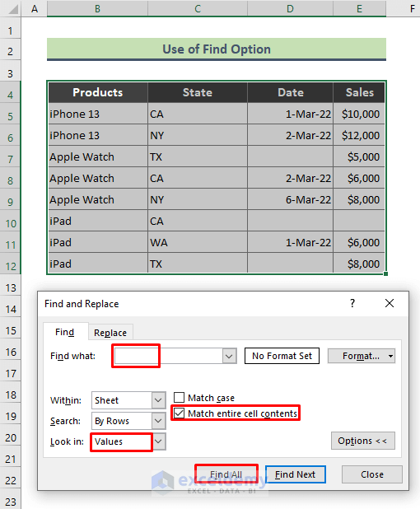The height and width of the screenshot is (509, 420).
Task: Click the Products header cell
Action: pos(98,92)
